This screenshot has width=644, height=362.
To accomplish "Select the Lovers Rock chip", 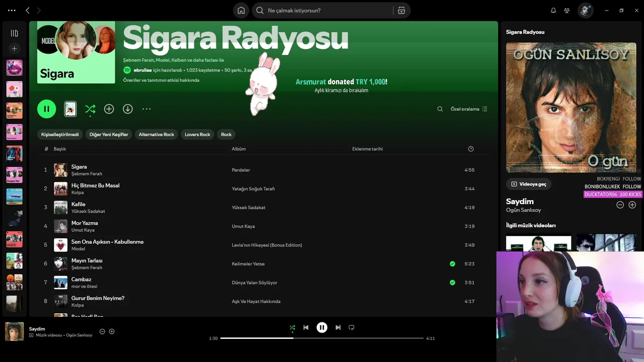I will point(197,134).
